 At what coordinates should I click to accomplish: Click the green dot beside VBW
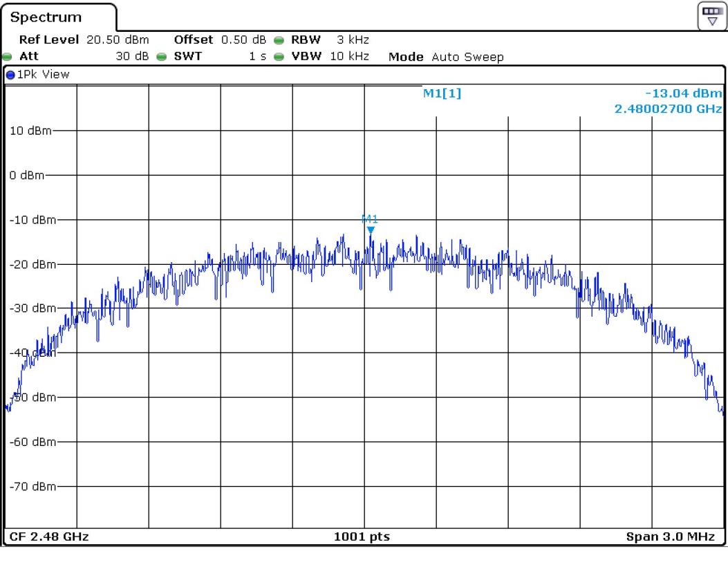pyautogui.click(x=279, y=57)
